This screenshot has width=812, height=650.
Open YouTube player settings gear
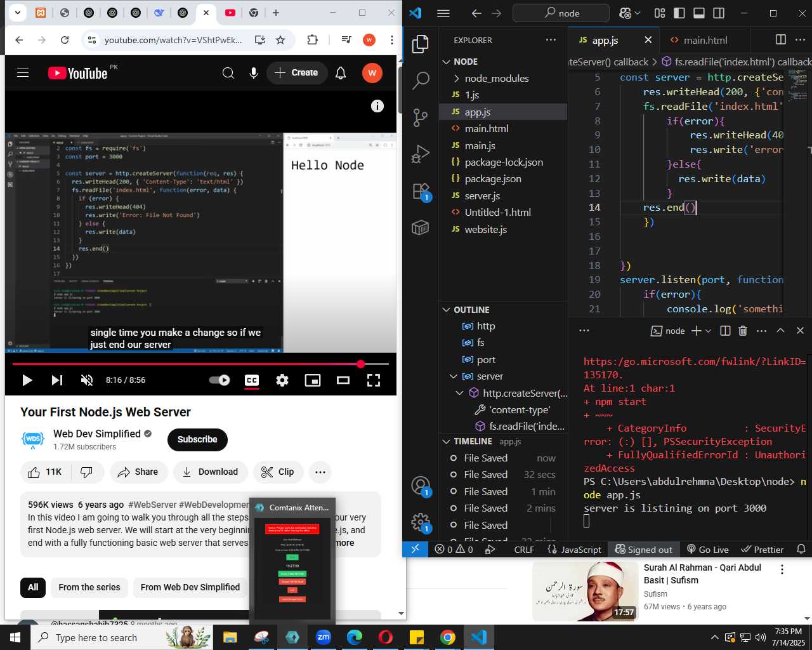[x=282, y=380]
